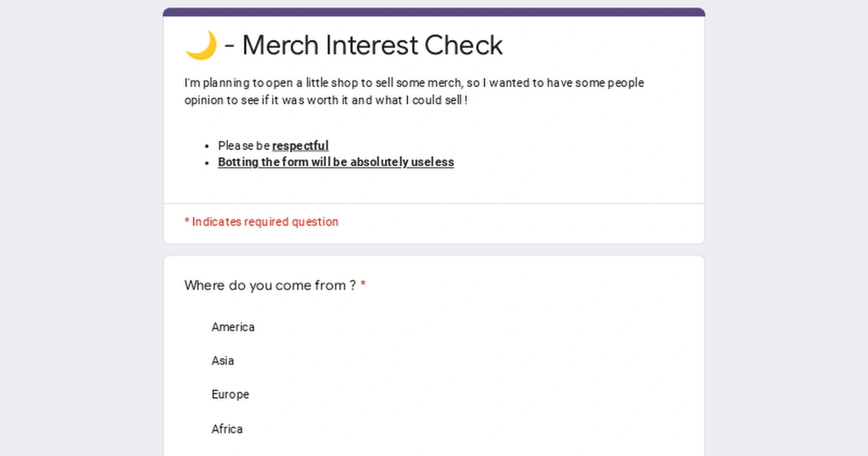Screen dimensions: 868x456
Task: Click the first bullet point marker
Action: coord(206,145)
